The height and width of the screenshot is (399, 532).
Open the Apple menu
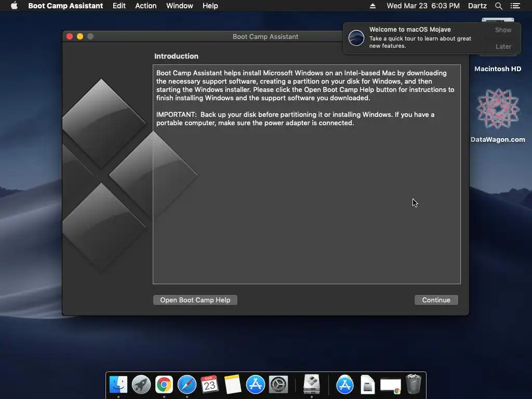click(x=14, y=6)
